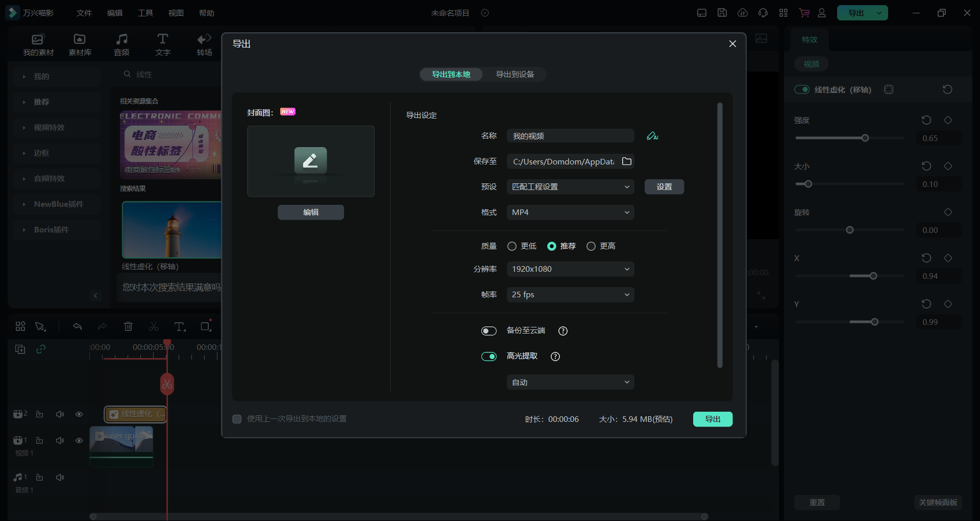Click the cover image edit thumbnail icon
The width and height of the screenshot is (980, 521).
(x=310, y=161)
